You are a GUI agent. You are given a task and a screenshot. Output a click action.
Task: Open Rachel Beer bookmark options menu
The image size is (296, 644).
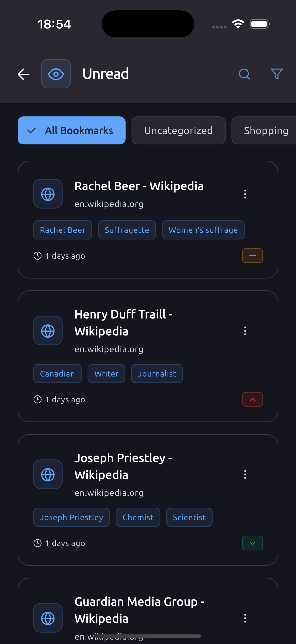245,194
